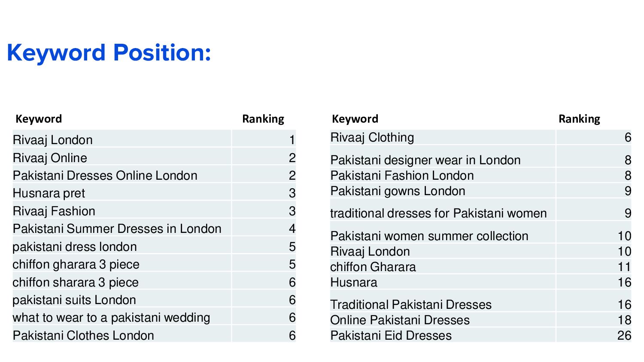Click the Pakistani Eid Dresses keyword

(x=391, y=335)
